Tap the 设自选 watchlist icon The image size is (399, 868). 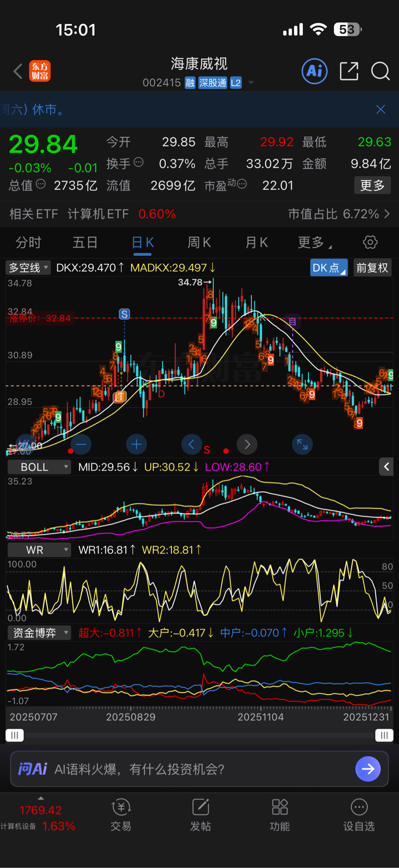[359, 815]
